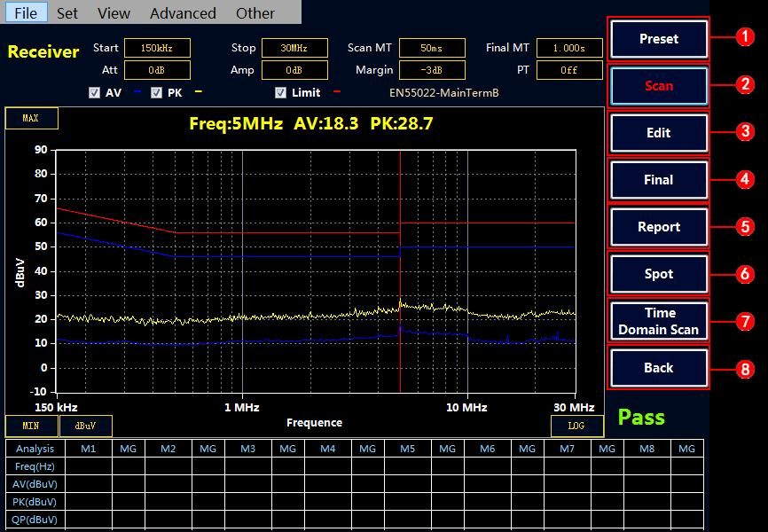Click the Preset button
Image resolution: width=768 pixels, height=532 pixels.
point(658,39)
